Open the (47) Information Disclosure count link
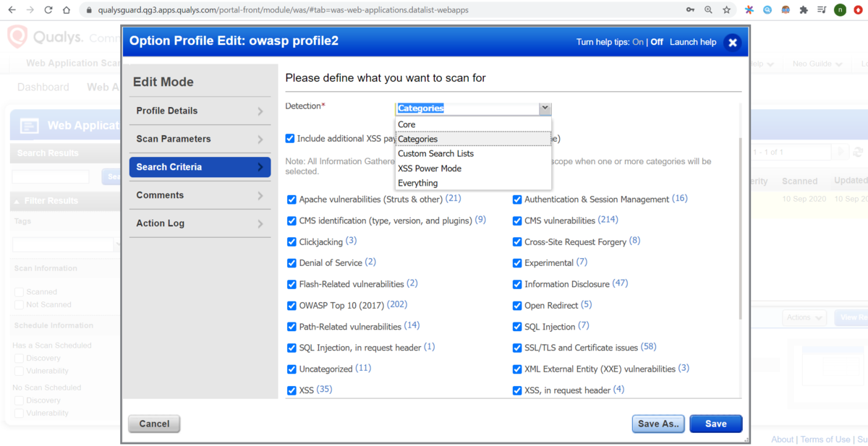The height and width of the screenshot is (446, 868). tap(620, 283)
